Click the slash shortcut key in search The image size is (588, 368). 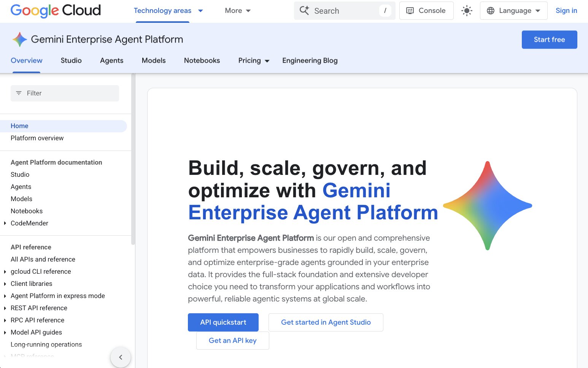pyautogui.click(x=385, y=11)
